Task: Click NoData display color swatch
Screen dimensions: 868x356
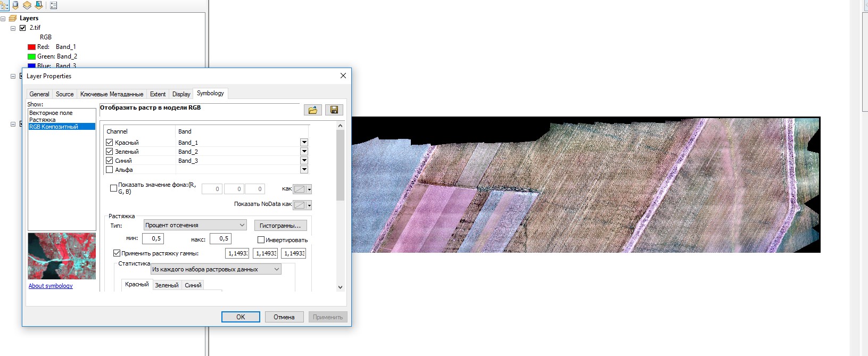Action: pos(300,205)
